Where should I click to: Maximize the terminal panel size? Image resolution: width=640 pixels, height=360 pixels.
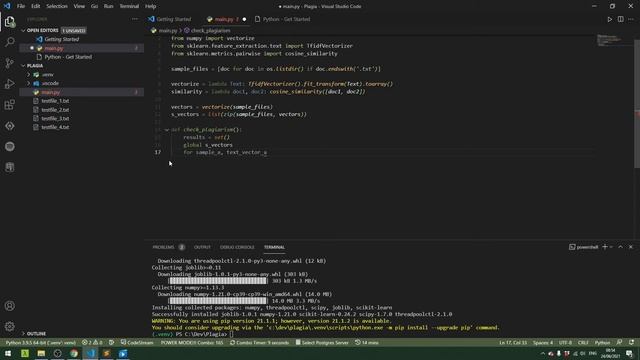620,247
